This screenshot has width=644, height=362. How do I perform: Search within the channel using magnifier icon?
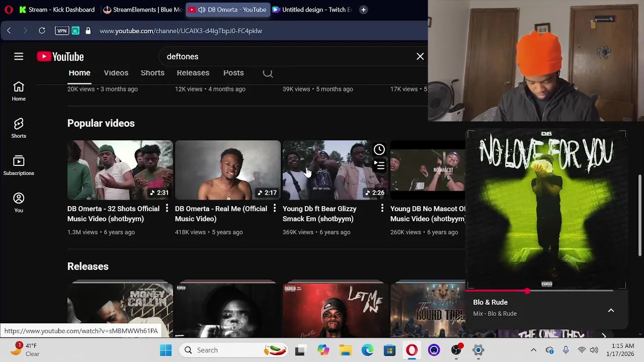[268, 73]
